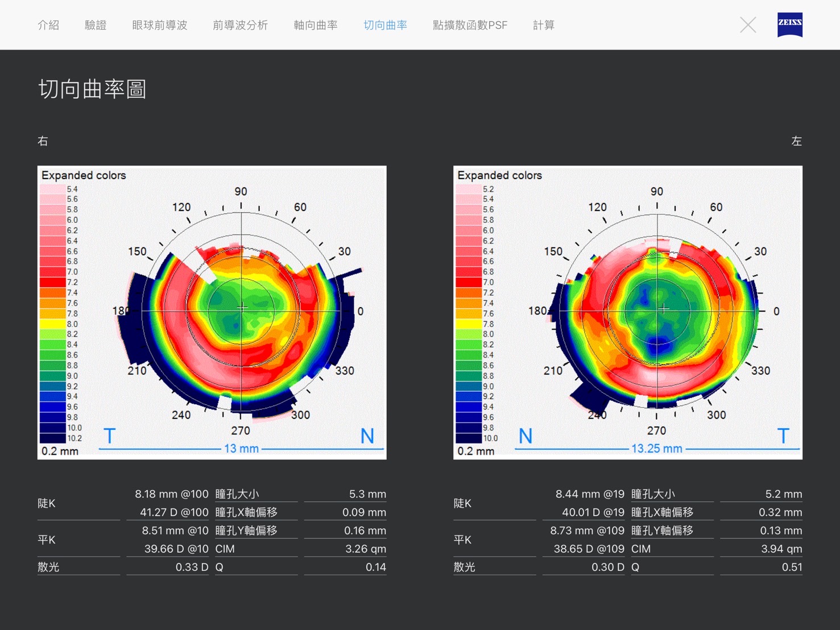Open the 點擴散函數PSF tab
Screen dimensions: 840x630
tap(470, 25)
